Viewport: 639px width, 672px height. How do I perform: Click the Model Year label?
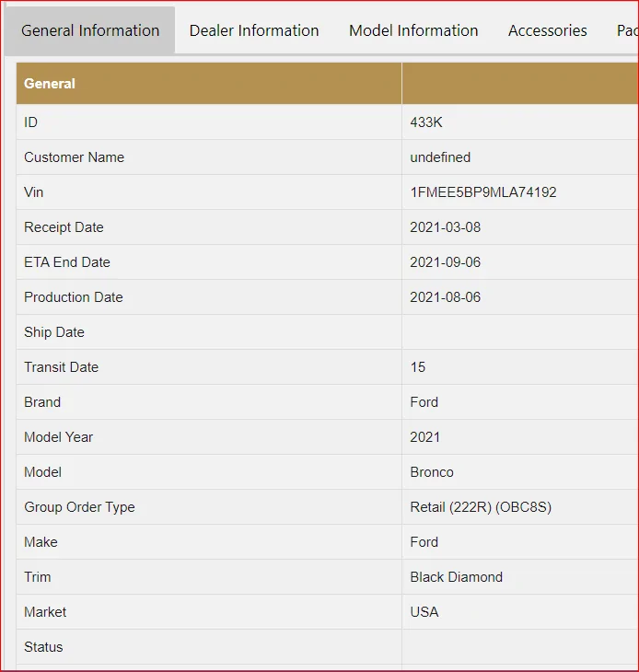click(x=58, y=437)
